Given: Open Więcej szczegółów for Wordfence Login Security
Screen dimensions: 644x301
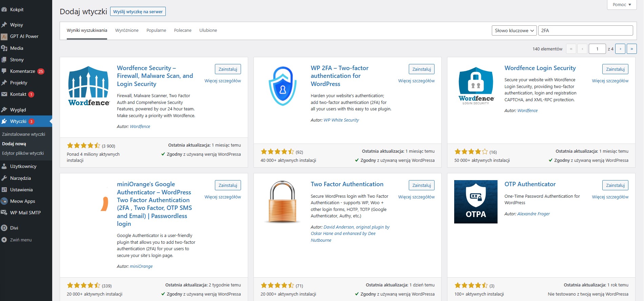Looking at the screenshot, I should 610,81.
